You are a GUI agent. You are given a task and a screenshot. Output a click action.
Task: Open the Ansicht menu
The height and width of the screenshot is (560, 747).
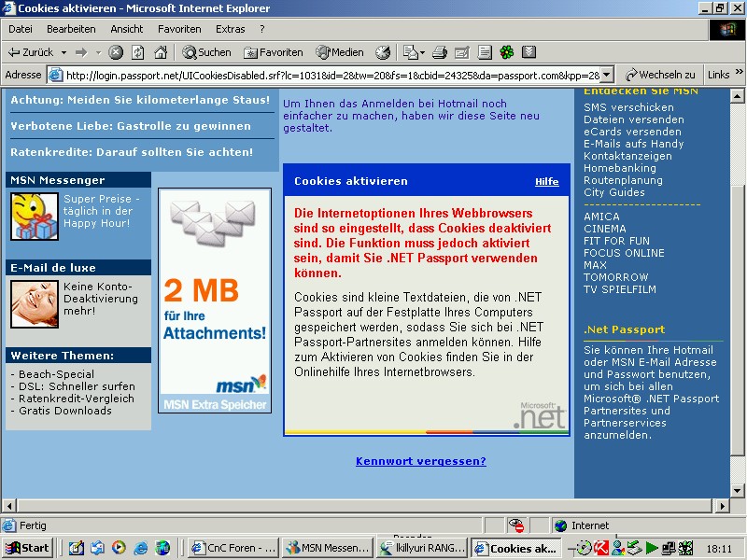click(x=127, y=29)
